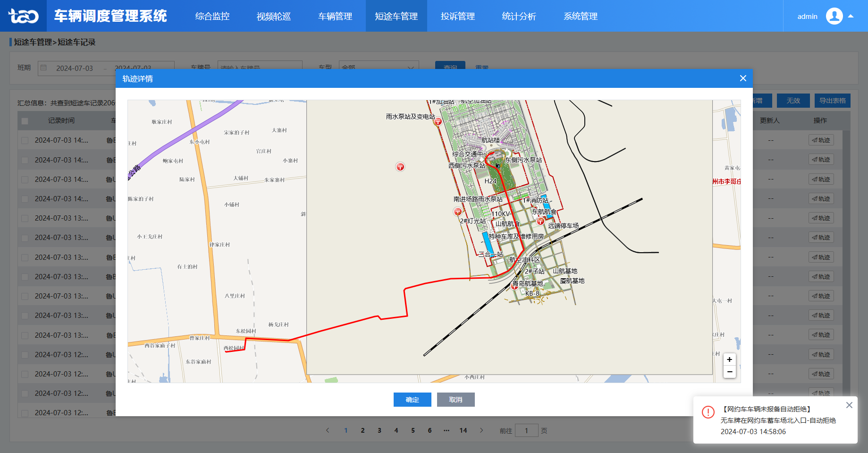Viewport: 868px width, 453px height.
Task: Click the admin user avatar icon
Action: click(834, 16)
